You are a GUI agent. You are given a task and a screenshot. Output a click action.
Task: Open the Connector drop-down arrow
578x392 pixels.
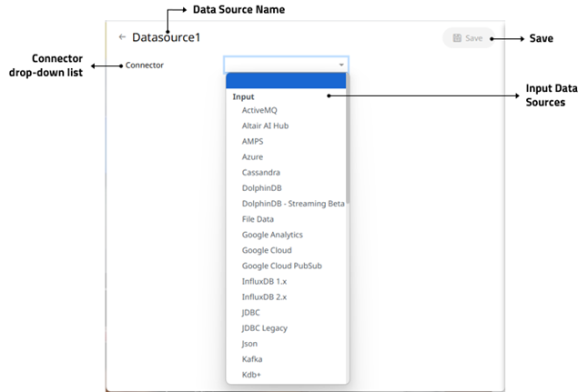[x=341, y=65]
